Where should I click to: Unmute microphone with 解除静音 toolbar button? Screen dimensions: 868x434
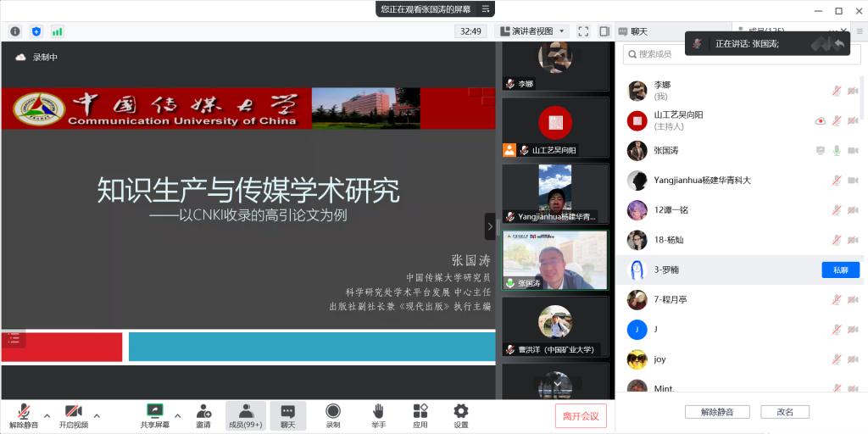click(24, 415)
